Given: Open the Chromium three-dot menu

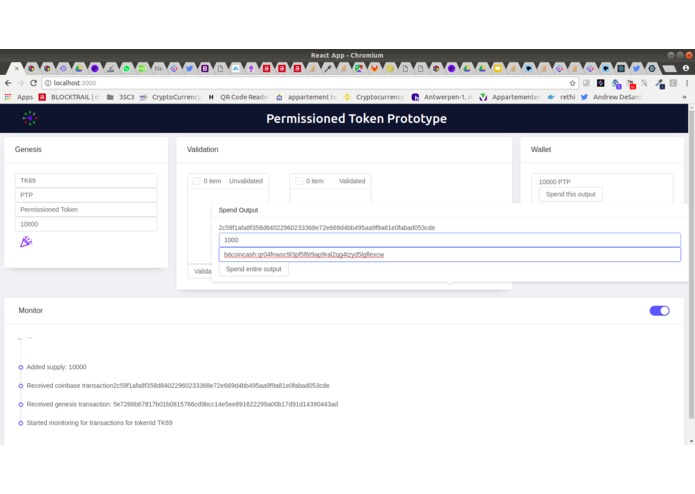Looking at the screenshot, I should tap(687, 83).
